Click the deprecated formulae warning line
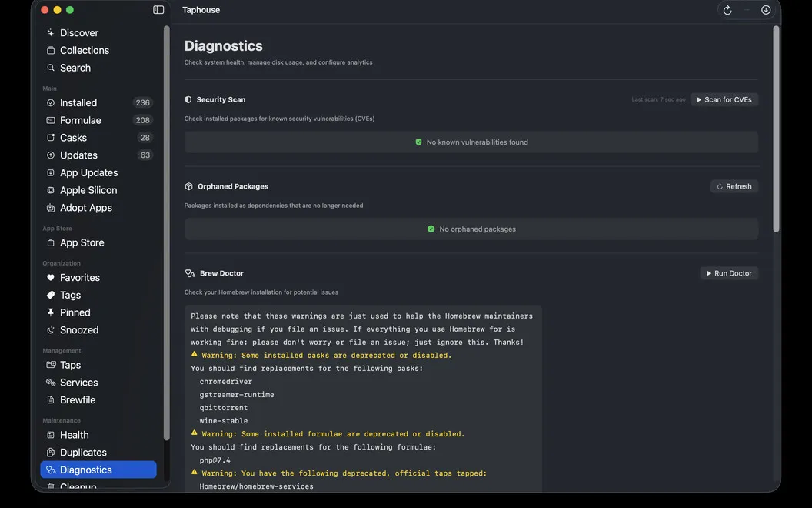This screenshot has width=812, height=508. tap(328, 434)
